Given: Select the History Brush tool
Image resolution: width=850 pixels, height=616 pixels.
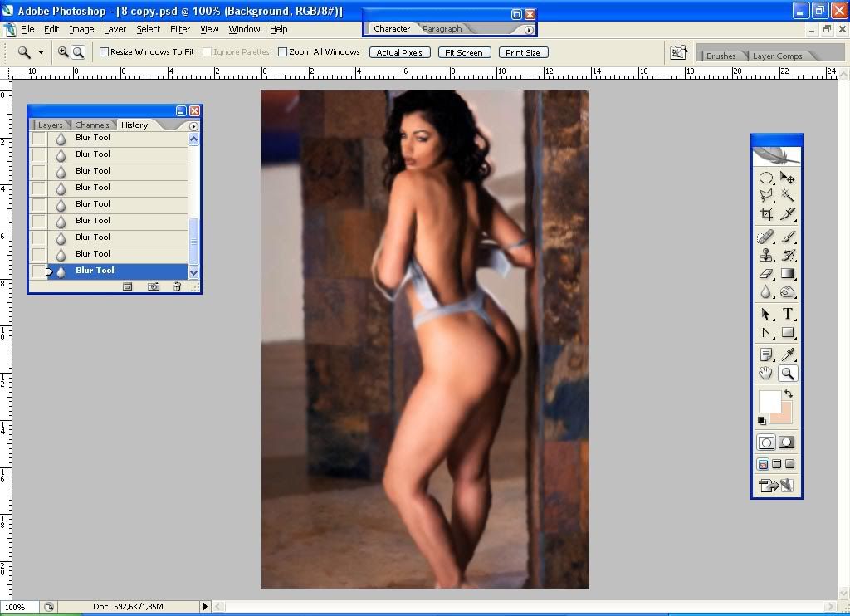Looking at the screenshot, I should [787, 255].
